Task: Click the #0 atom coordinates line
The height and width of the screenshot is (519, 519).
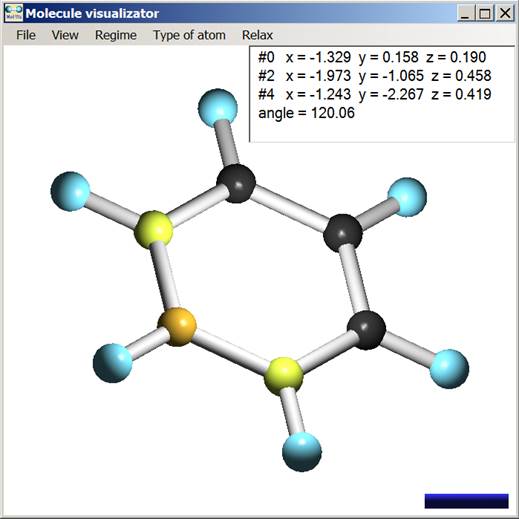Action: [x=372, y=57]
